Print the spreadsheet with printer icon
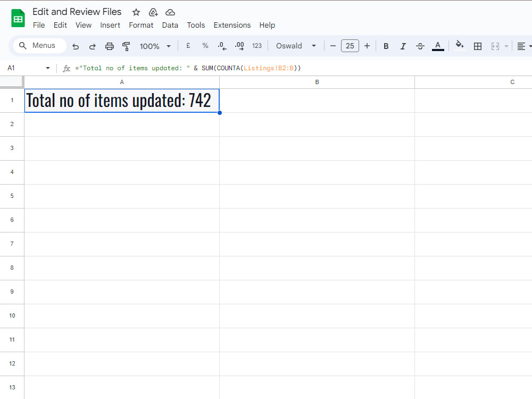The width and height of the screenshot is (532, 399). tap(109, 46)
